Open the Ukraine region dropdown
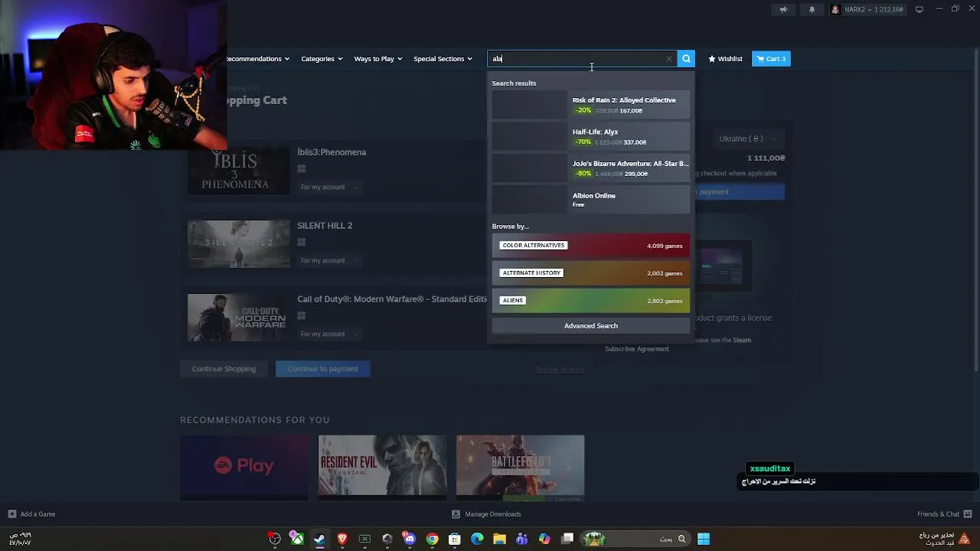980x551 pixels. coord(746,139)
